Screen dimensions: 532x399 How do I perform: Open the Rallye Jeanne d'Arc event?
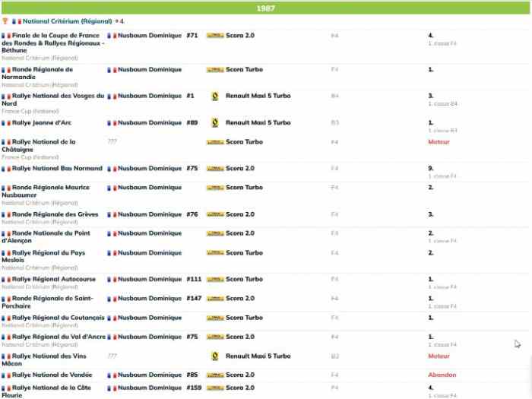point(42,123)
